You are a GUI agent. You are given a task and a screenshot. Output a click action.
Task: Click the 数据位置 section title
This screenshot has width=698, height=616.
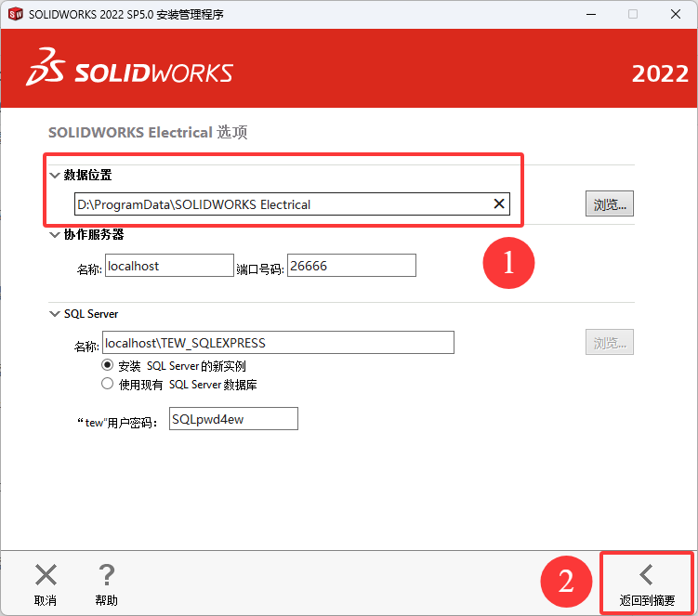[x=87, y=175]
